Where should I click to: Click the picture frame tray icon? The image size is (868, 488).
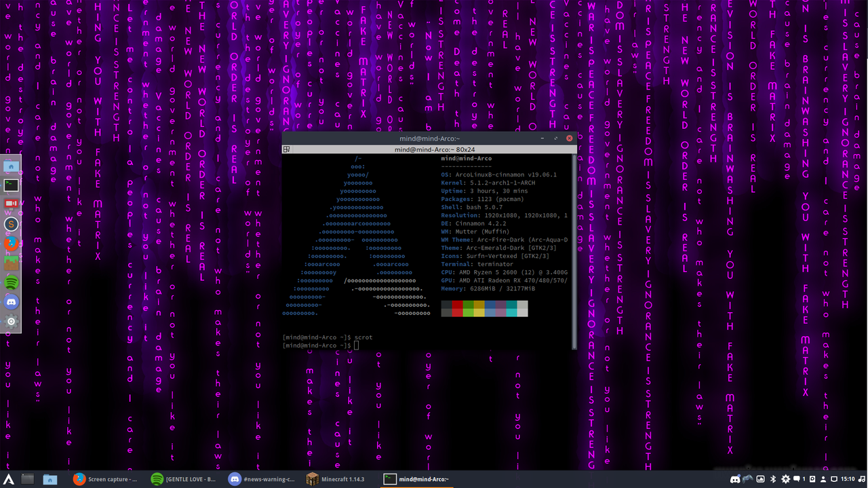pyautogui.click(x=760, y=479)
